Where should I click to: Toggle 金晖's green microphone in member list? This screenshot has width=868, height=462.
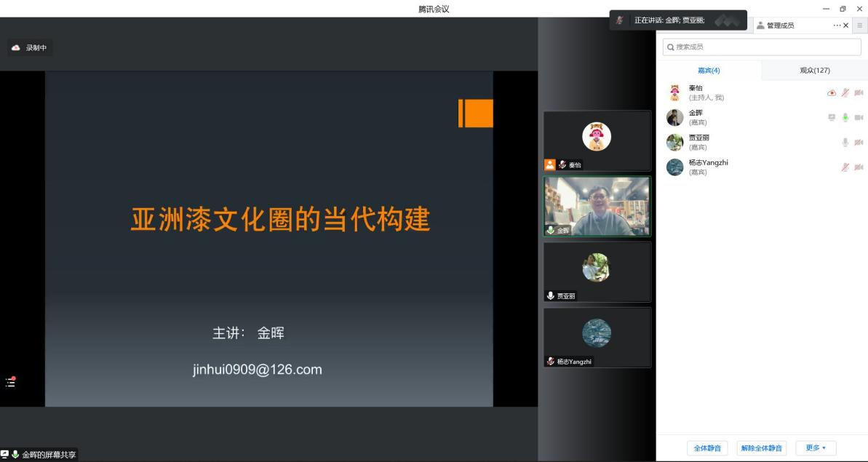(845, 117)
